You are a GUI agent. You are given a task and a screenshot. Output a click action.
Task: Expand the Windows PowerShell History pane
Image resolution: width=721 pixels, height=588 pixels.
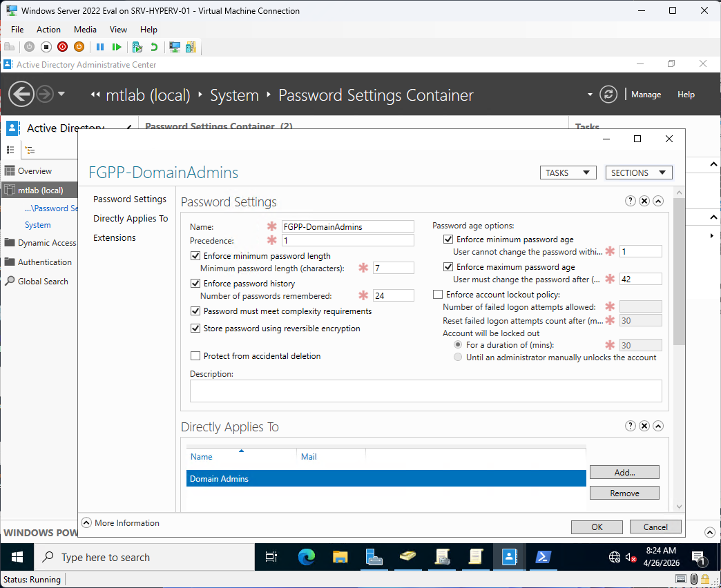pos(709,532)
